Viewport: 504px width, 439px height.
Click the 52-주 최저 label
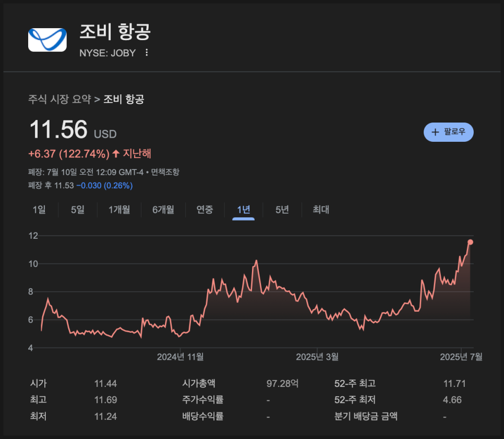pyautogui.click(x=355, y=400)
